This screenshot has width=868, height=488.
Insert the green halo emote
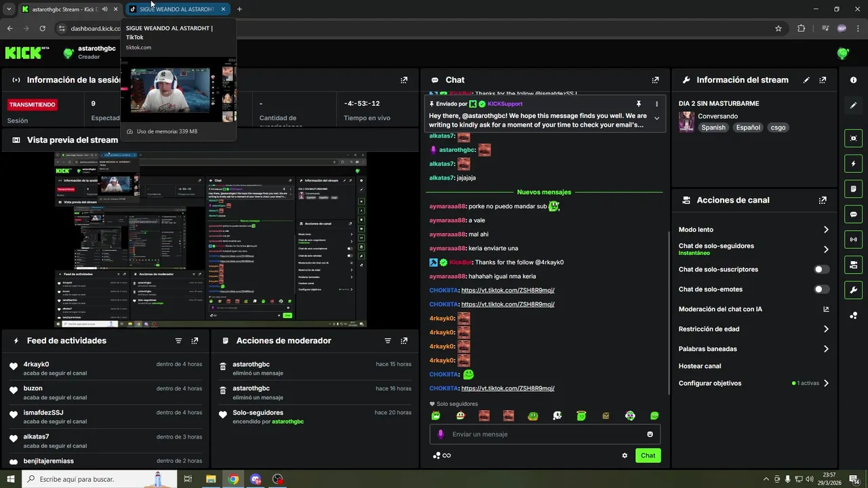click(x=582, y=416)
